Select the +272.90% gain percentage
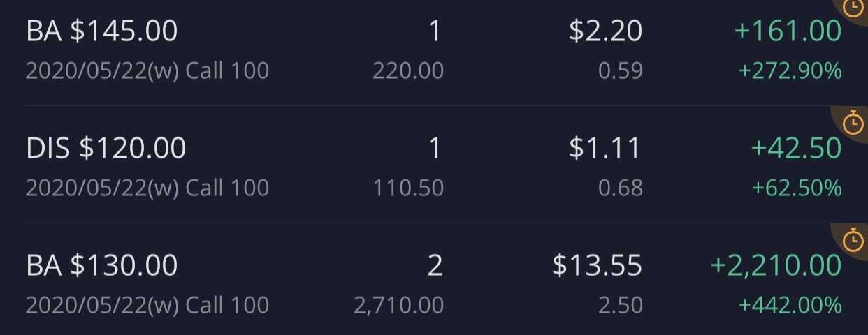The image size is (868, 335). (x=793, y=70)
